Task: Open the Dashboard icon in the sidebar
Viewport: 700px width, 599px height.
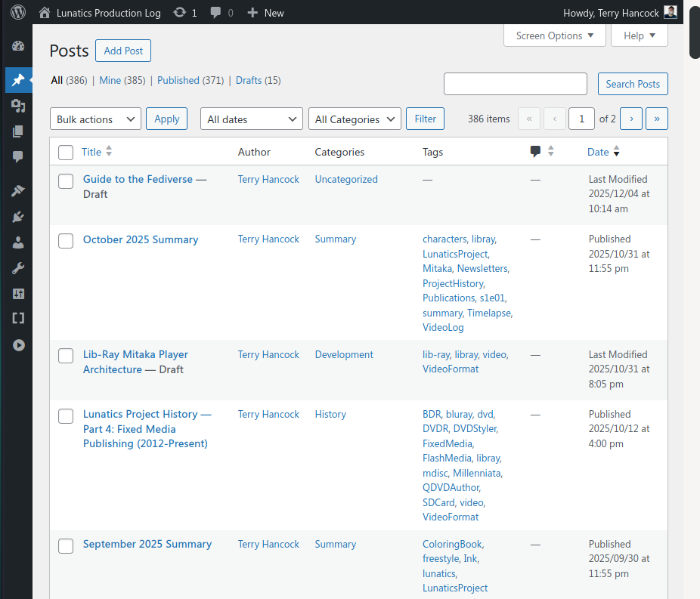Action: (x=18, y=46)
